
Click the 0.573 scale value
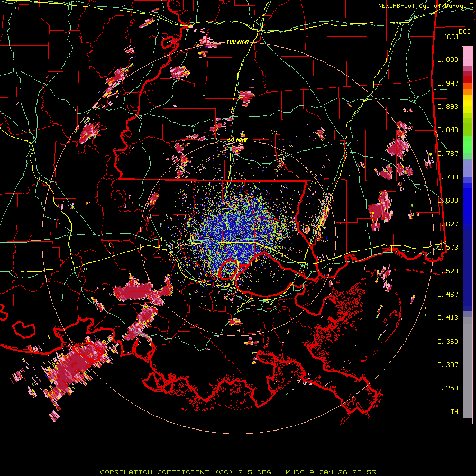[x=448, y=248]
